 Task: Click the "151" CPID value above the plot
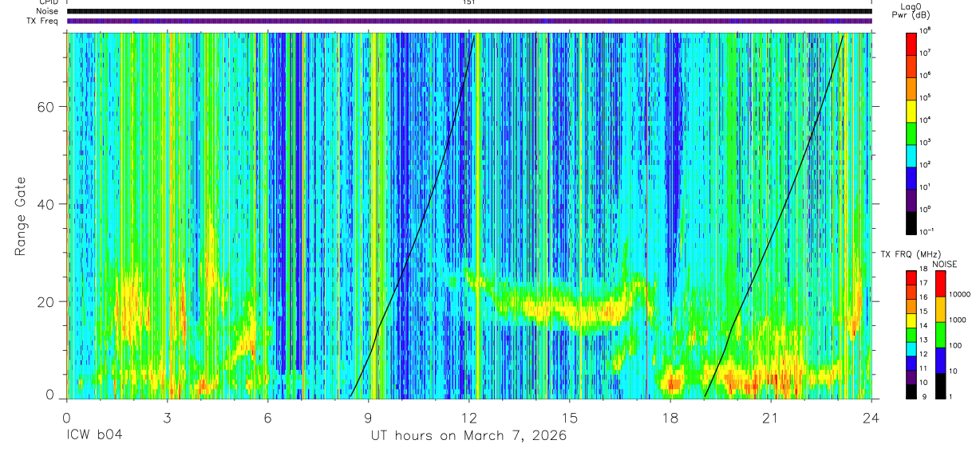468,2
